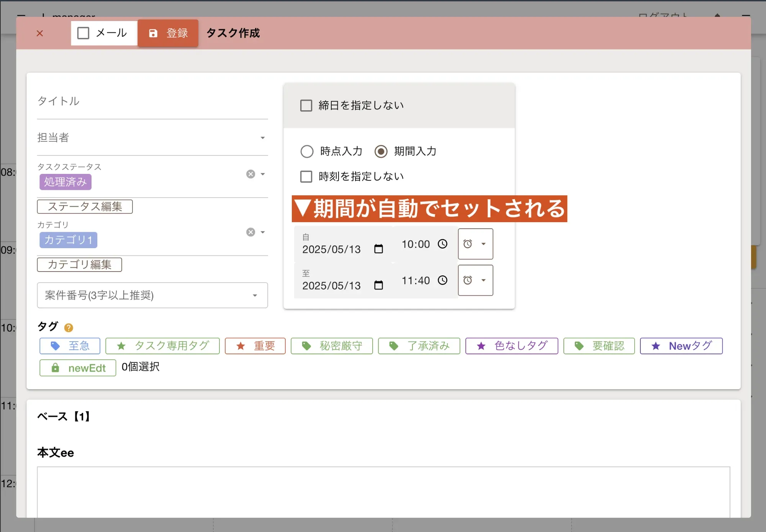Clear the タスクステータス selection with the x icon
The height and width of the screenshot is (532, 766).
[250, 174]
